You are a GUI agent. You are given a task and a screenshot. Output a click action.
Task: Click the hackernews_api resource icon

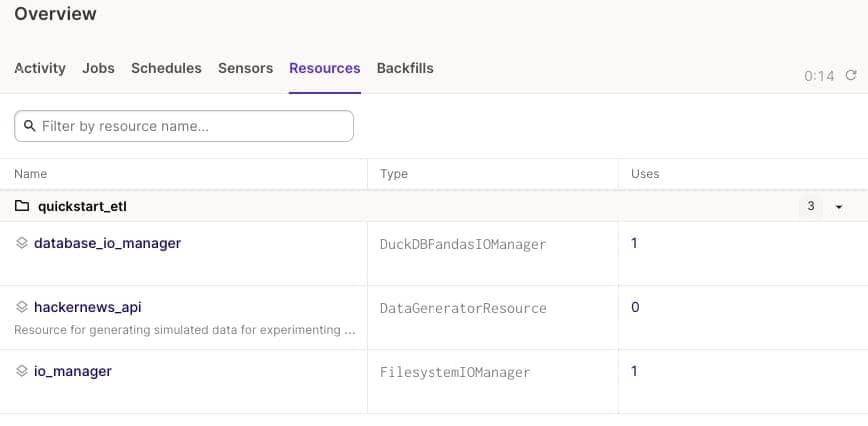point(22,307)
